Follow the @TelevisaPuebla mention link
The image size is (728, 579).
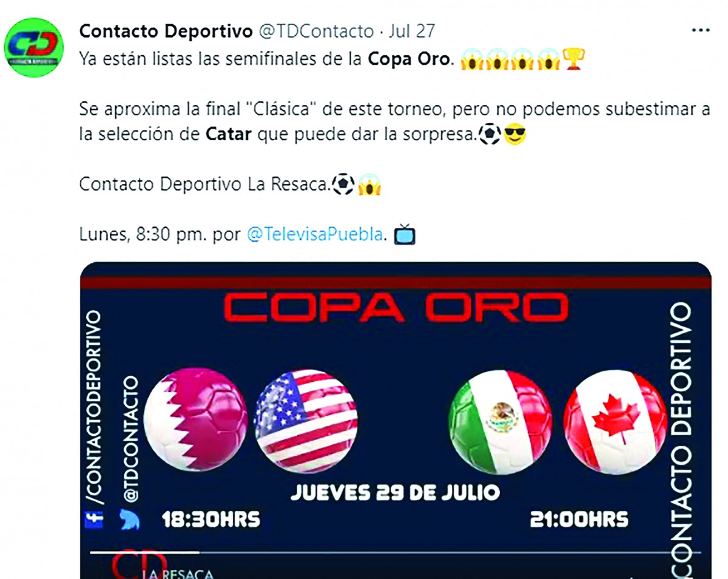click(315, 234)
